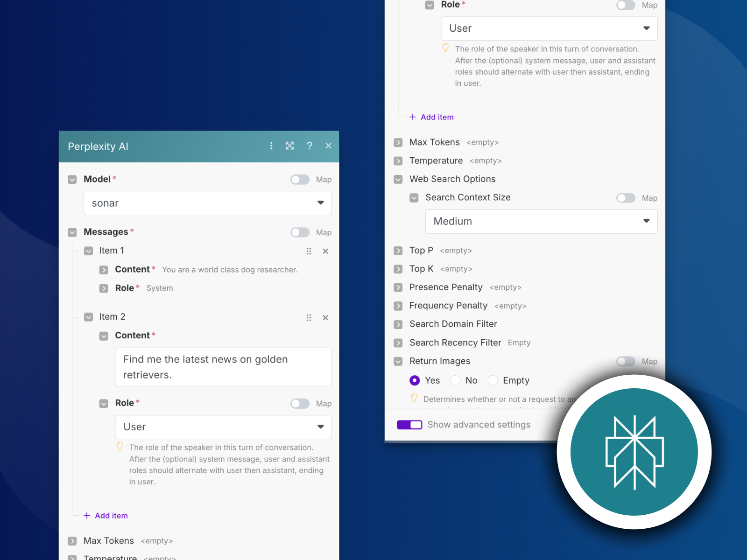
Task: Open the Medium search context size dropdown
Action: [541, 221]
